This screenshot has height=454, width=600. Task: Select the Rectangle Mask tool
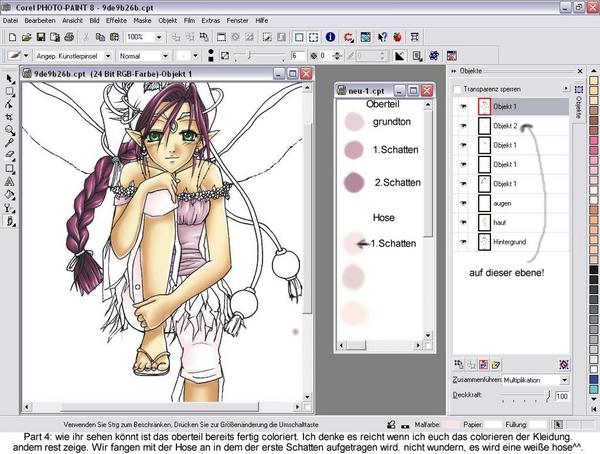click(10, 91)
